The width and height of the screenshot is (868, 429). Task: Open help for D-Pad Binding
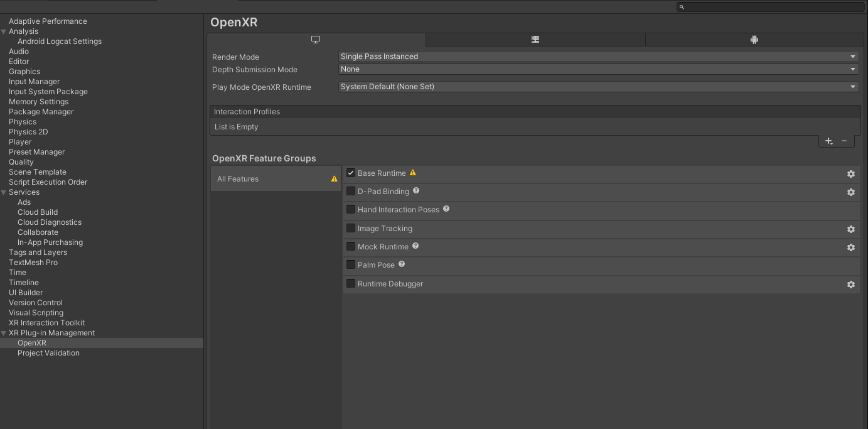click(416, 190)
